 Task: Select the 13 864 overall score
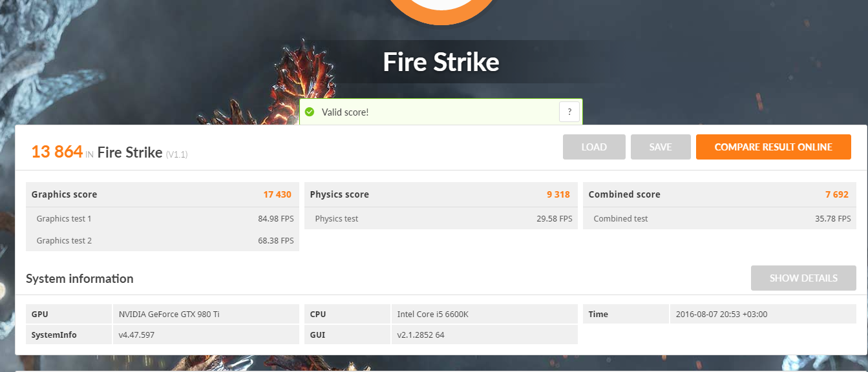click(x=57, y=152)
